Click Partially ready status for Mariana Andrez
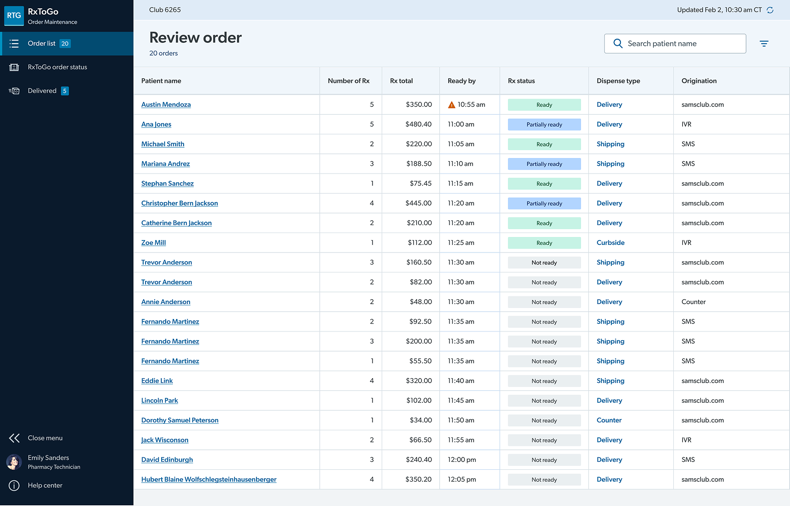This screenshot has width=790, height=512. (x=544, y=164)
